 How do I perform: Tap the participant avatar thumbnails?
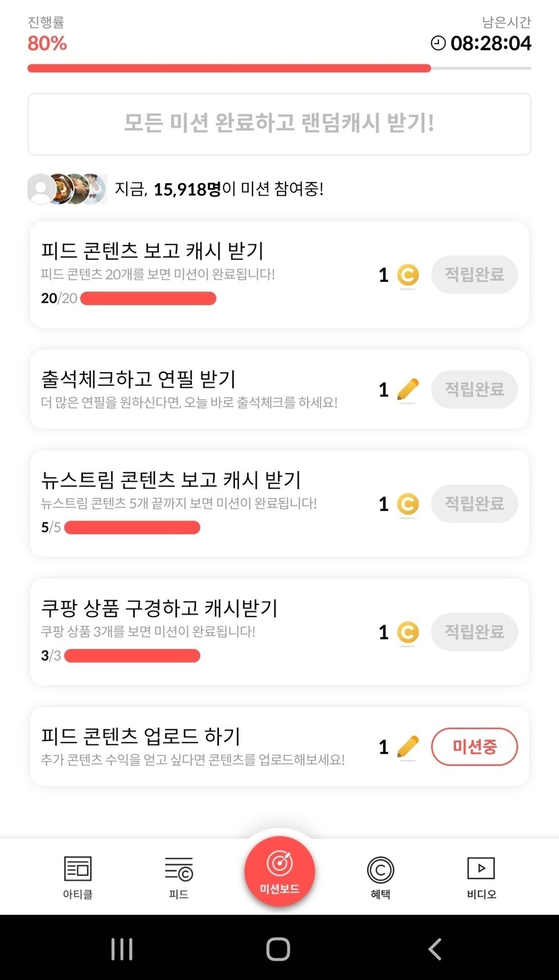point(67,189)
